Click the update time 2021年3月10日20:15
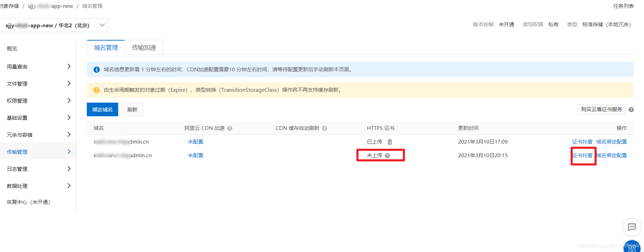644x252 pixels. coord(483,155)
